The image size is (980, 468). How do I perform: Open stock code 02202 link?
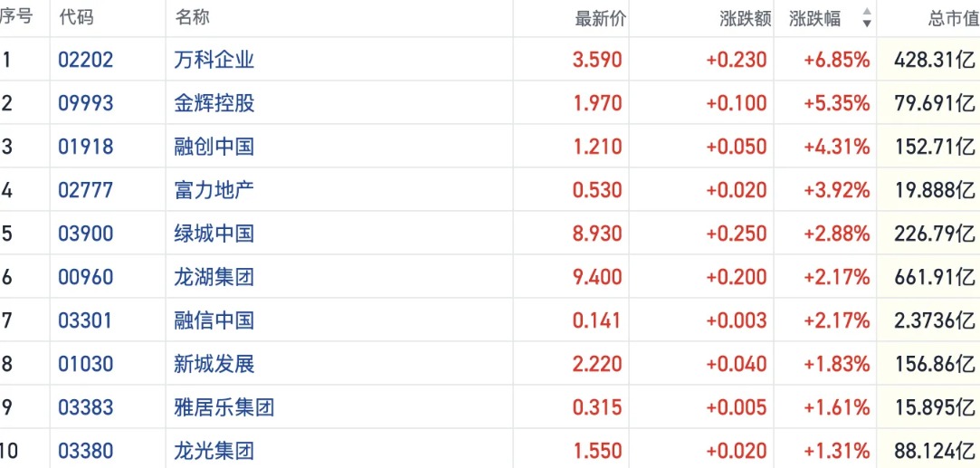coord(86,60)
